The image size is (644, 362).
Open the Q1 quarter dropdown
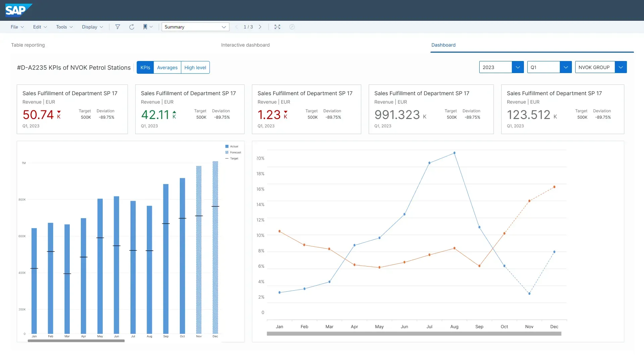point(549,67)
